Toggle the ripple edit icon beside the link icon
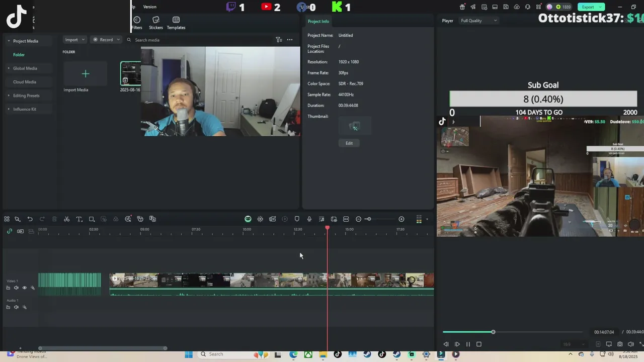 pos(20,231)
